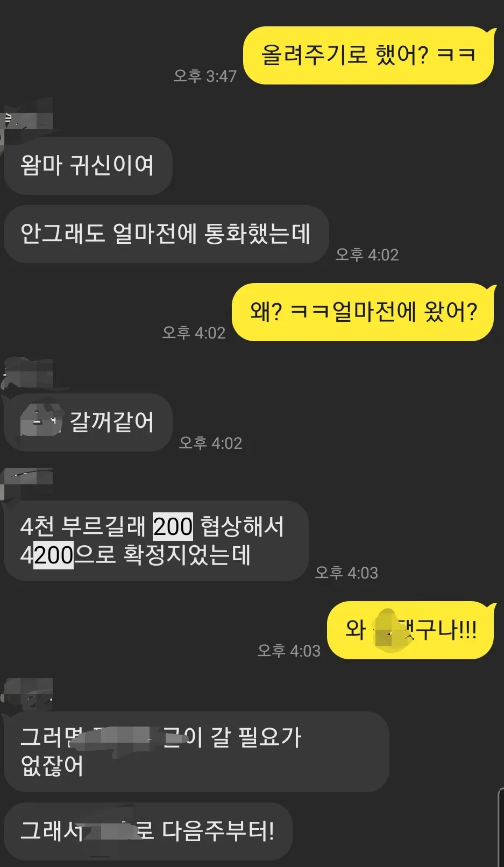Tap the time label beside the "갈꺼같어" bubble
504x867 pixels.
(x=211, y=443)
